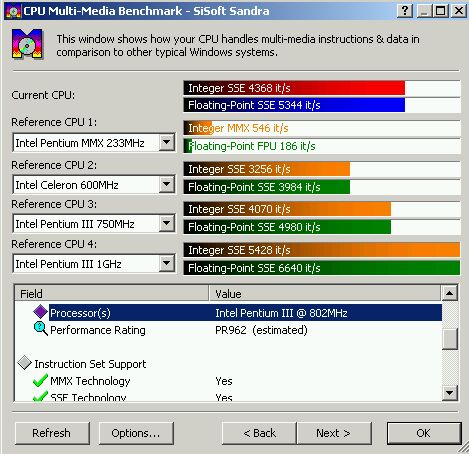Click the Current CPU label
Image resolution: width=469 pixels, height=454 pixels.
click(x=43, y=95)
